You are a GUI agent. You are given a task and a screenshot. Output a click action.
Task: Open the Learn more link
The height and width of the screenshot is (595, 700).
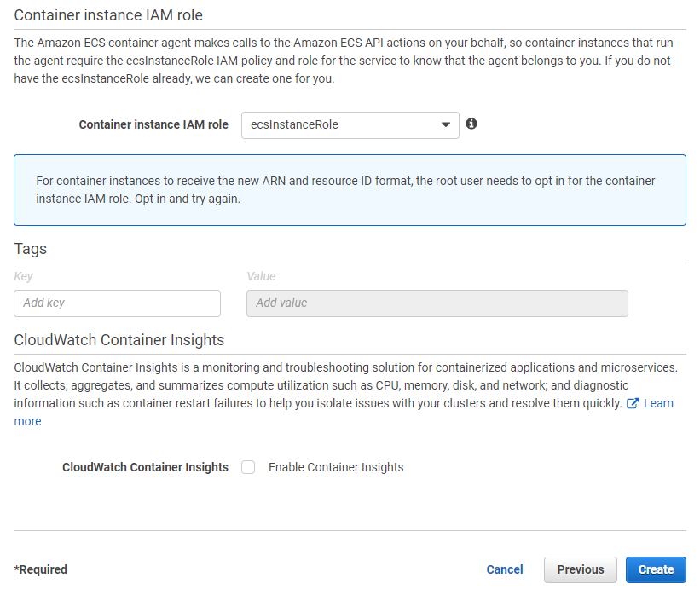point(658,403)
